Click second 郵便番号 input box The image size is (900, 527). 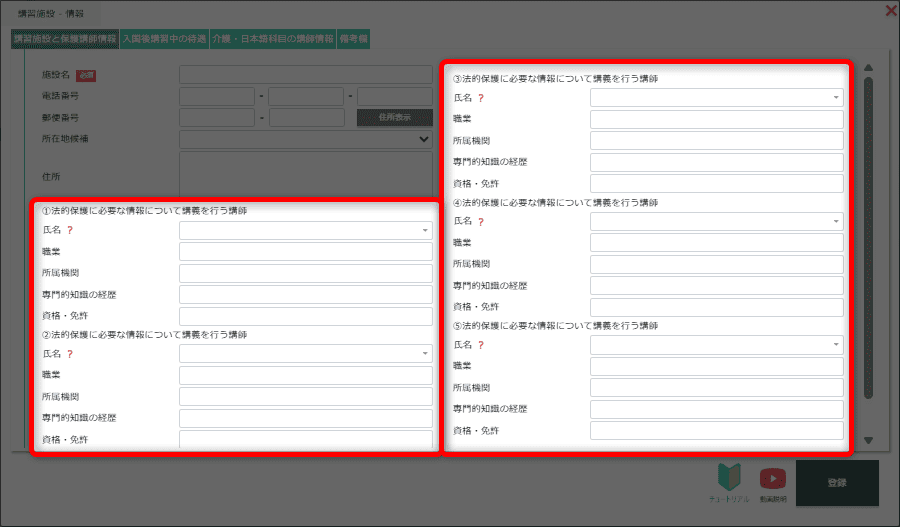click(x=307, y=117)
